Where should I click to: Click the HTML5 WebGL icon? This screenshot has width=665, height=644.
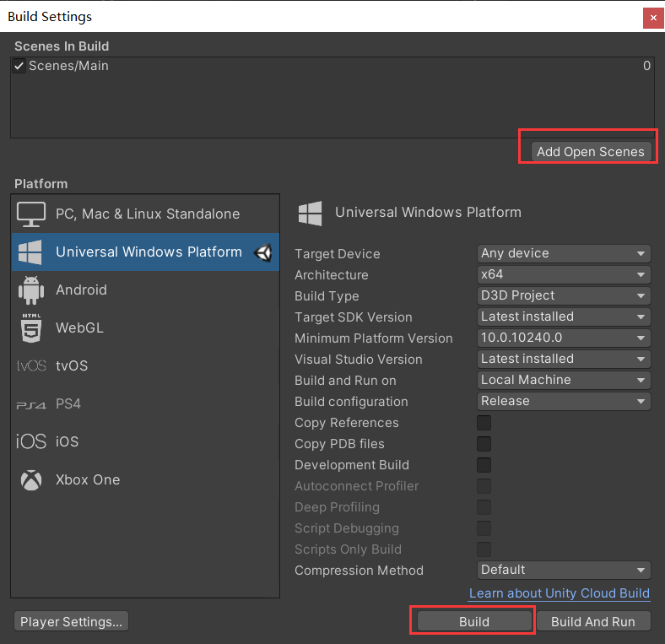31,328
